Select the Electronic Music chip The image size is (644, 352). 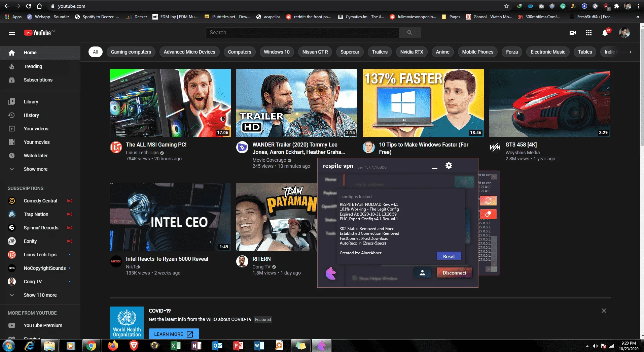pos(548,52)
